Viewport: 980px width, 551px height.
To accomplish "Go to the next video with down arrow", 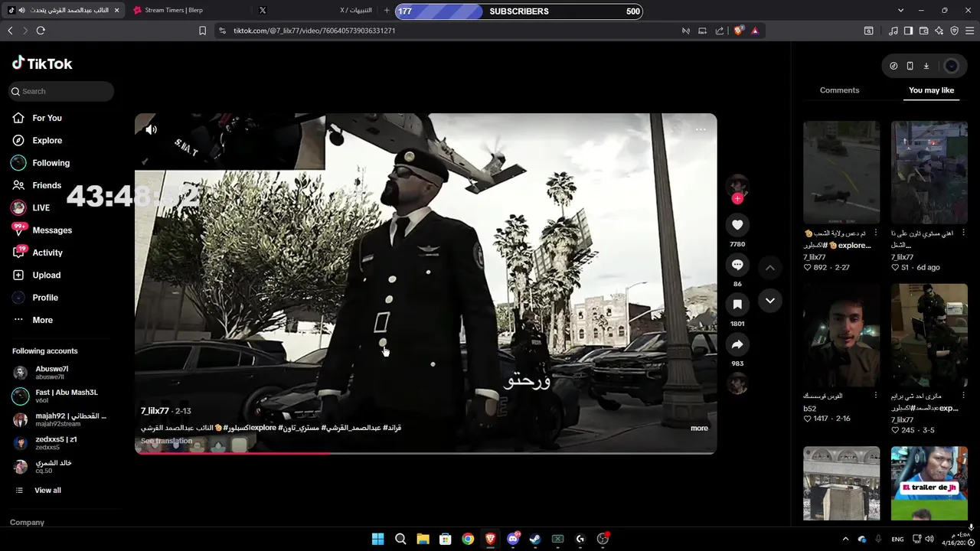I will tap(770, 301).
